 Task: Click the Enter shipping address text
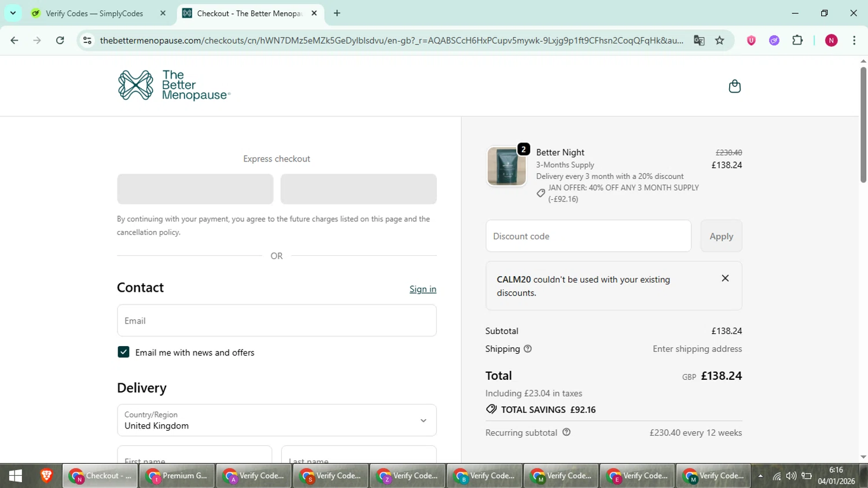[x=697, y=348]
